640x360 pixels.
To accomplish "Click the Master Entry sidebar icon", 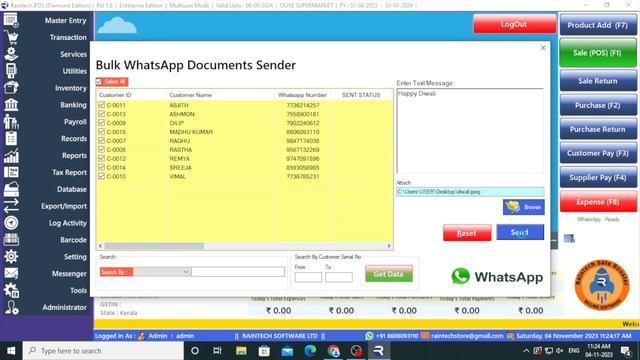I will coord(11,20).
